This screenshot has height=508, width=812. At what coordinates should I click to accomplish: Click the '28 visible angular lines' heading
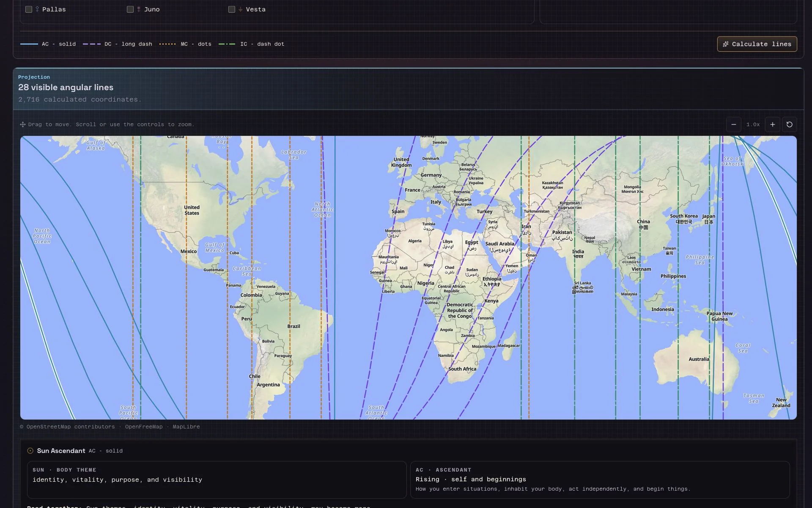point(66,88)
